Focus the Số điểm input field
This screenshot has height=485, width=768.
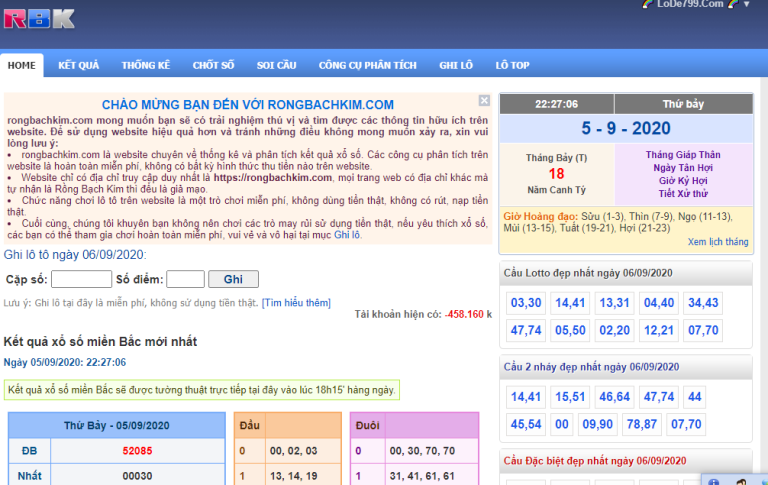point(185,279)
